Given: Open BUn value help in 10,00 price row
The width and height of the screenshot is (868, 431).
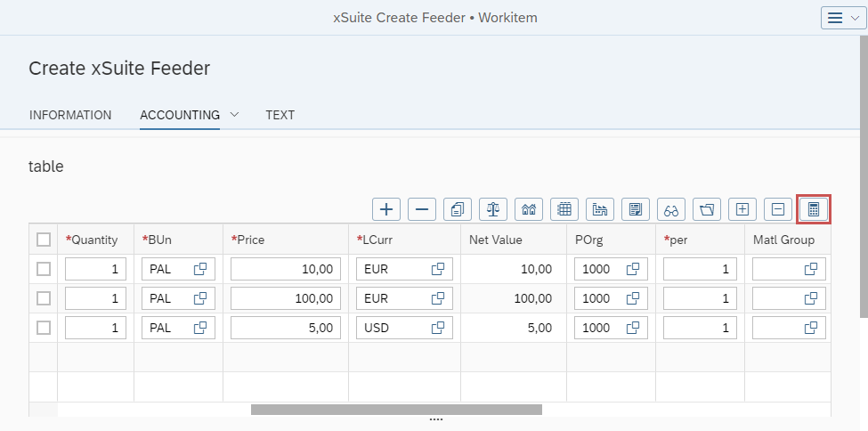Looking at the screenshot, I should coord(199,269).
